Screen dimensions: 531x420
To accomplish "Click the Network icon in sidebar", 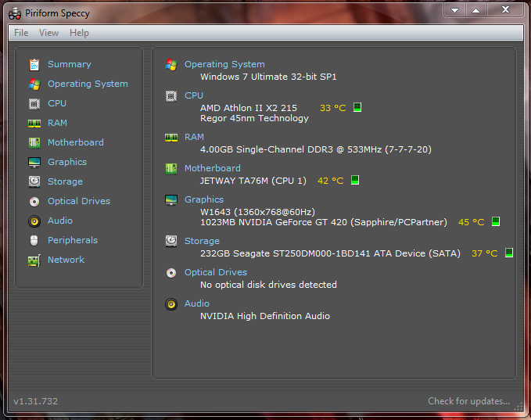I will point(34,260).
